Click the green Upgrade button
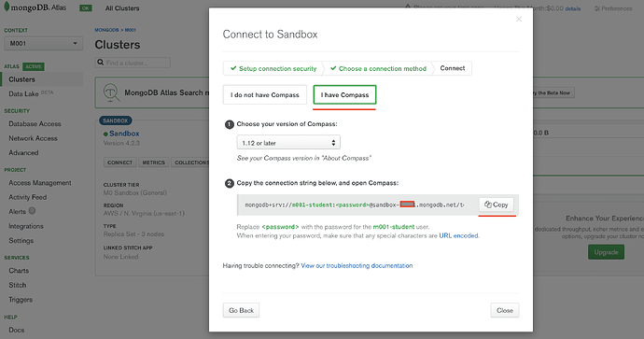 606,252
